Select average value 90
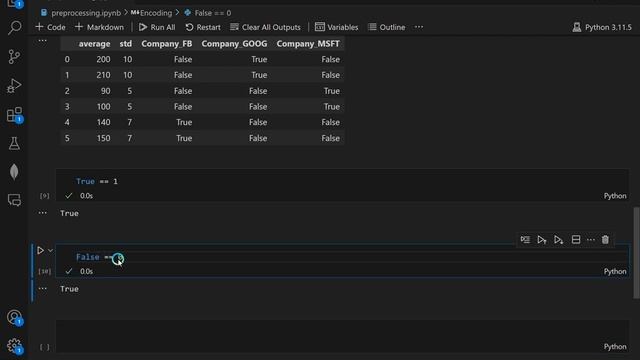This screenshot has height=360, width=640. click(106, 91)
